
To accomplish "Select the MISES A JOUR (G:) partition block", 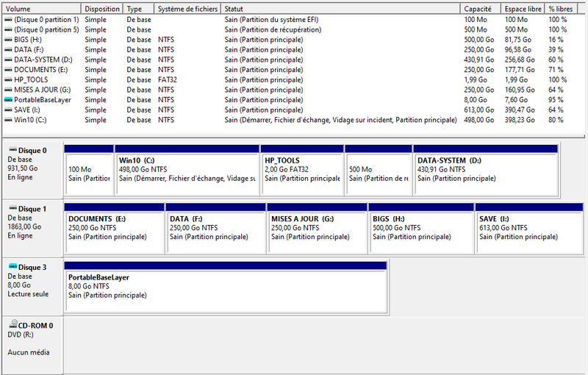I will [x=316, y=228].
